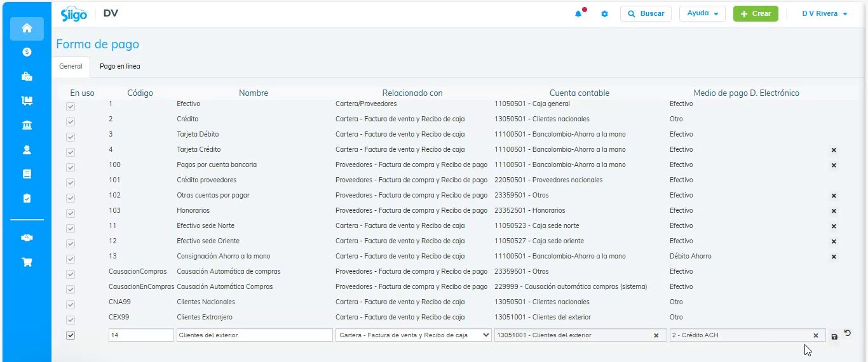Expand the Ayuda dropdown
The image size is (868, 362).
[702, 13]
